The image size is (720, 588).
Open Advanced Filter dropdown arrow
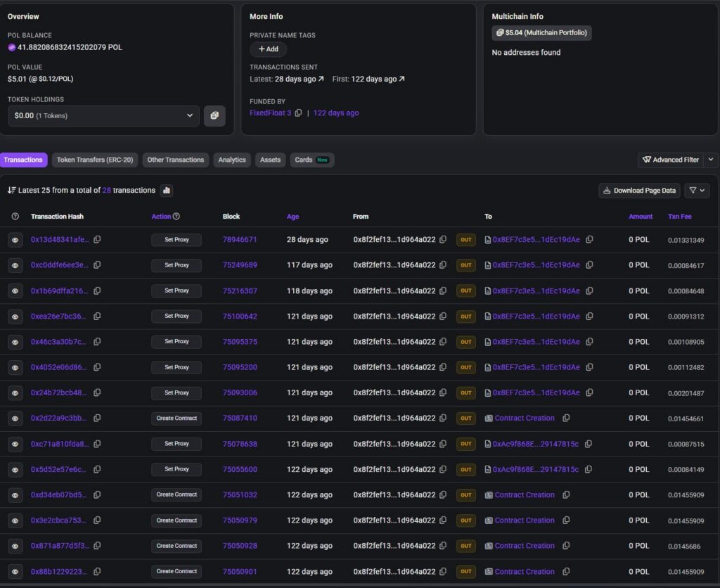[x=711, y=160]
